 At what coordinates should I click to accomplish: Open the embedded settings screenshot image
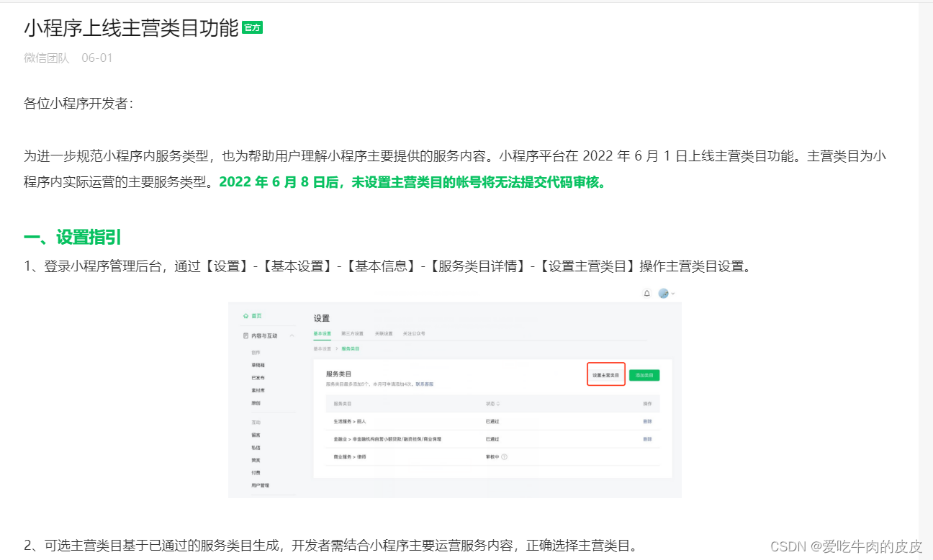[455, 392]
